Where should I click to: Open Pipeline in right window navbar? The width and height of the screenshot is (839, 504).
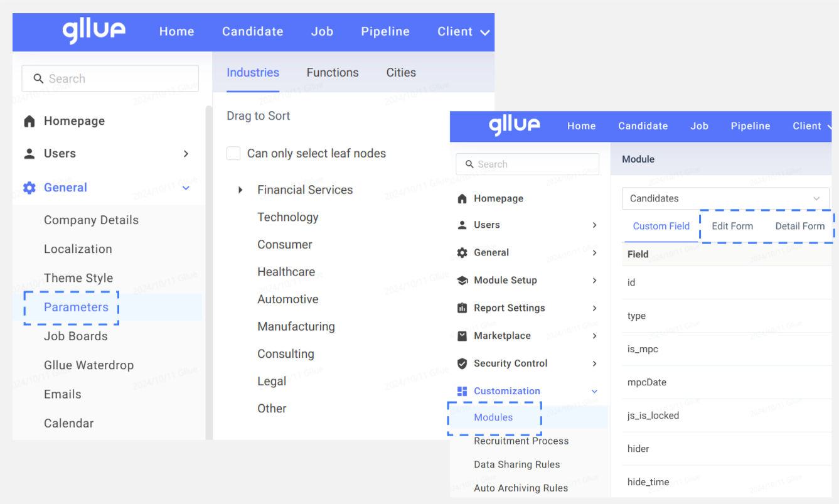(x=750, y=126)
